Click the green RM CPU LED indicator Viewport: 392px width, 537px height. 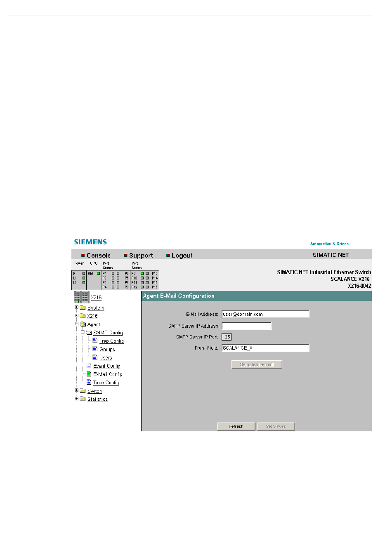[98, 273]
